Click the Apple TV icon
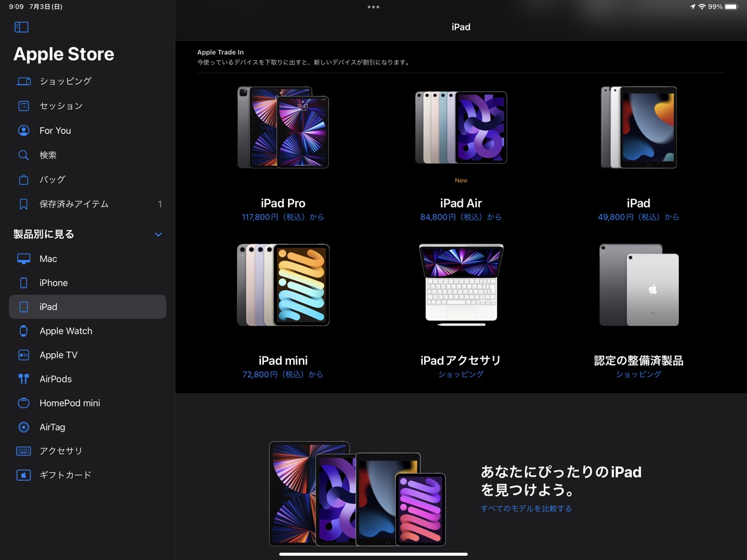Image resolution: width=747 pixels, height=560 pixels. pos(23,355)
